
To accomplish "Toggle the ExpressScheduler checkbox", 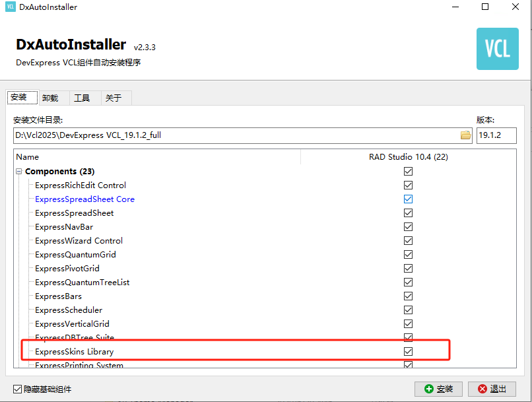I will coord(408,310).
